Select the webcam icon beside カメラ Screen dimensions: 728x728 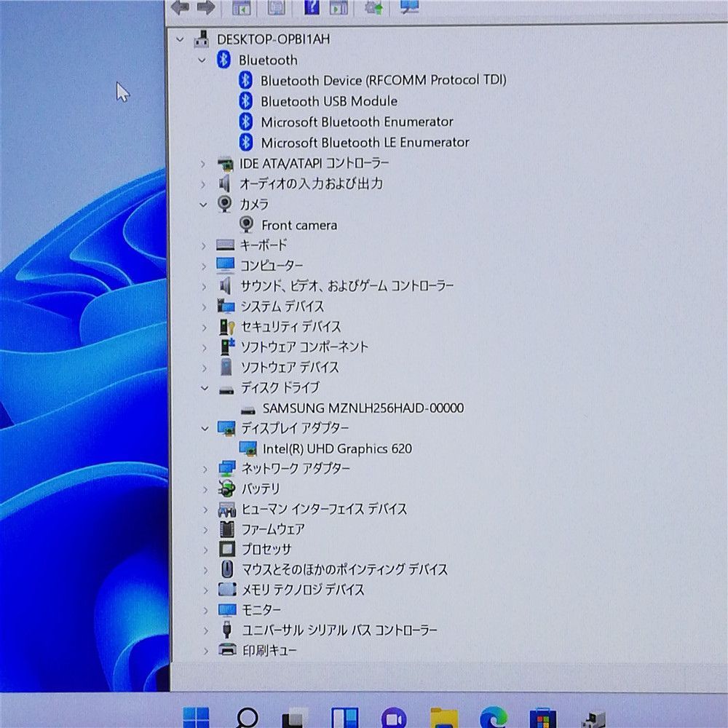[x=225, y=203]
